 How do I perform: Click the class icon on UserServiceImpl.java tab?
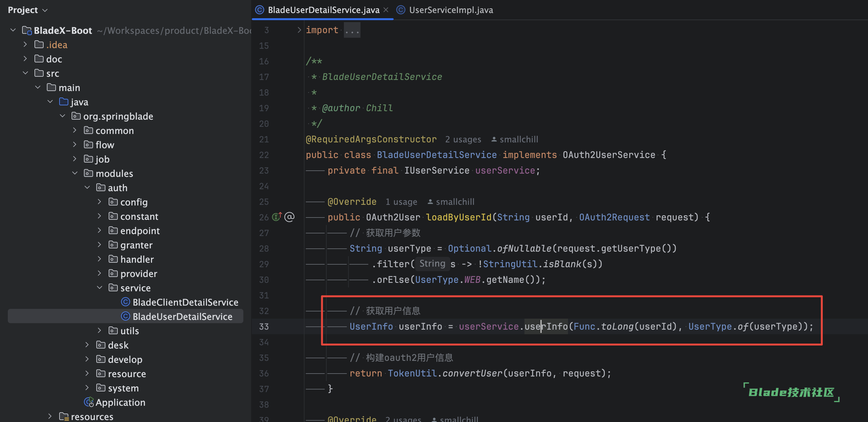(x=400, y=10)
